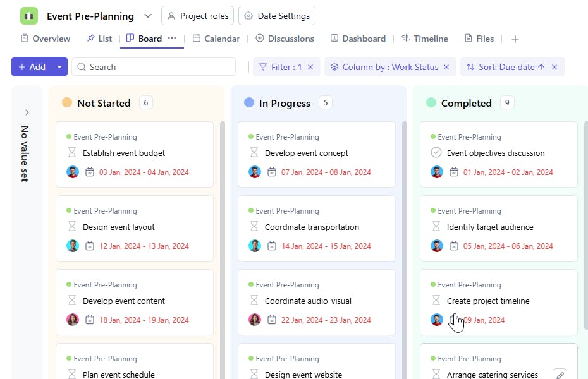Switch to the Calendar tab
The height and width of the screenshot is (379, 588).
(x=216, y=39)
